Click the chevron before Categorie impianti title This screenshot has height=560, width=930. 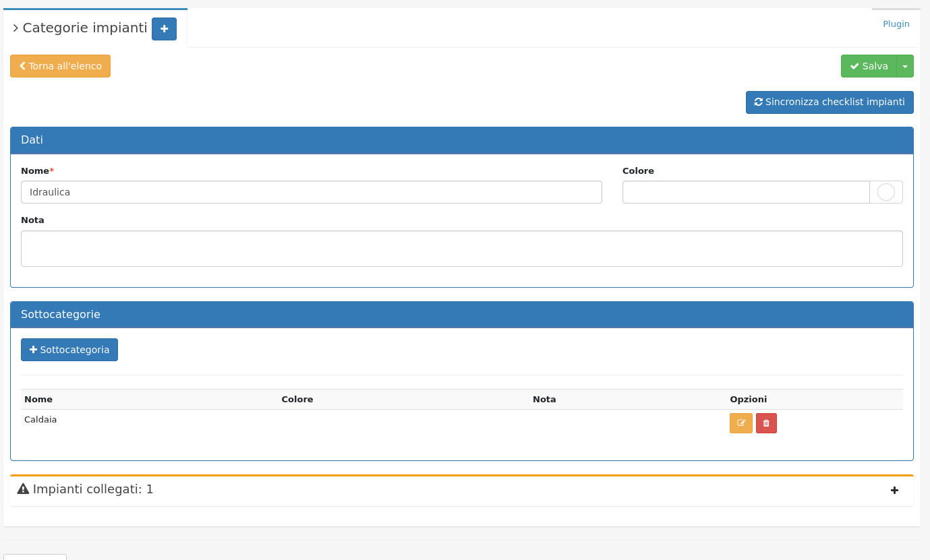click(x=16, y=28)
